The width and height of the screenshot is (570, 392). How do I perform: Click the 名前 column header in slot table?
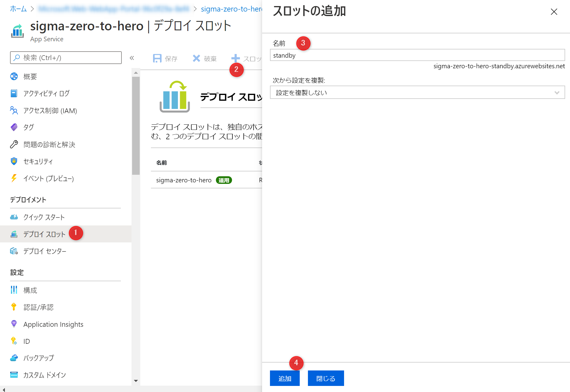pos(162,163)
